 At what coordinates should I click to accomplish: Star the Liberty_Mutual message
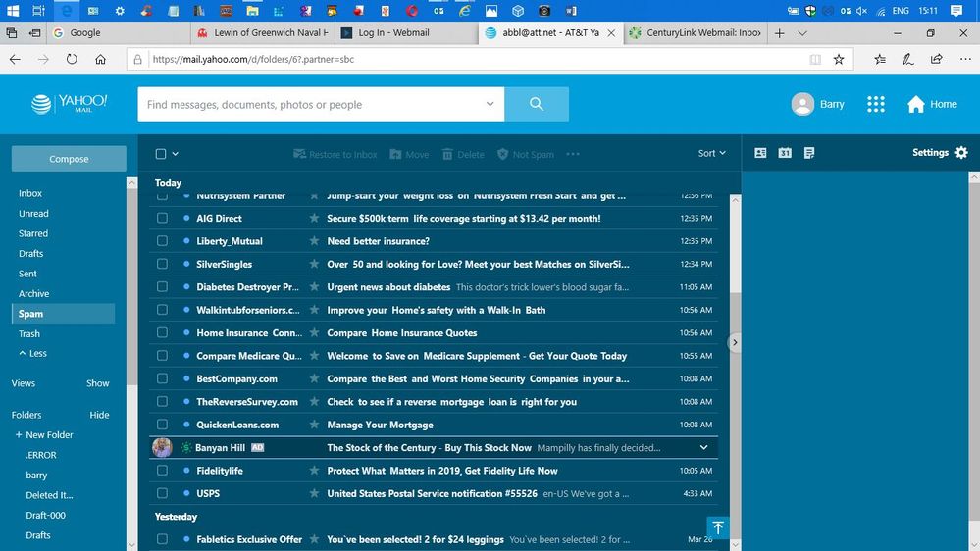(314, 241)
